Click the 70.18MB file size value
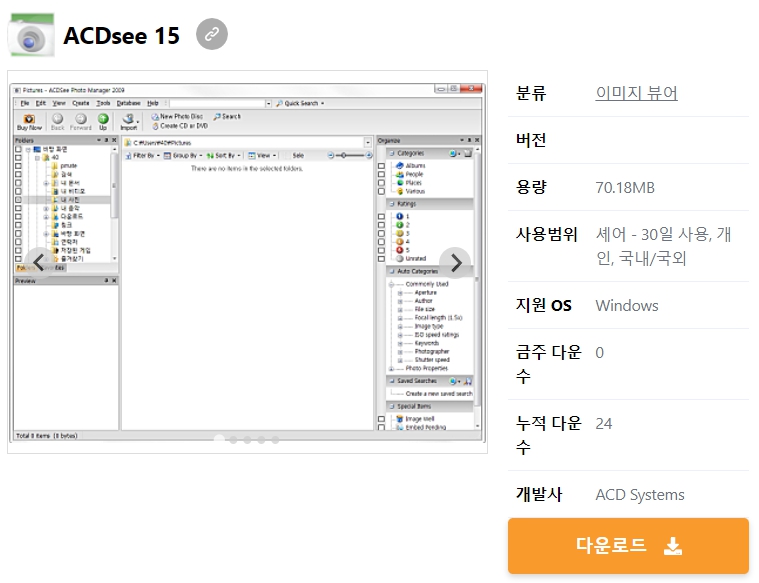This screenshot has height=583, width=759. coord(625,187)
